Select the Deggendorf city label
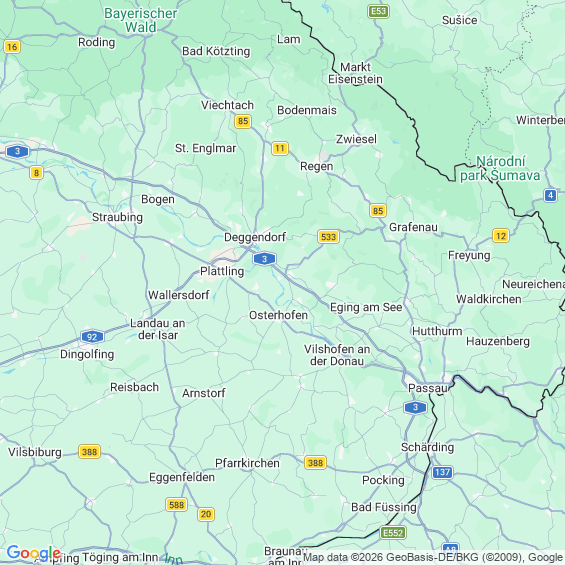This screenshot has height=565, width=565. (255, 237)
